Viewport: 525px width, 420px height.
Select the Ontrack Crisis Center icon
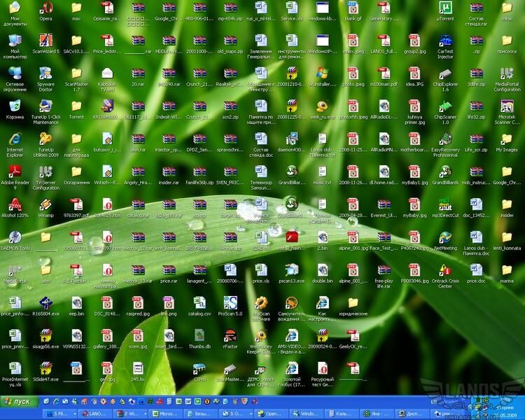point(445,269)
